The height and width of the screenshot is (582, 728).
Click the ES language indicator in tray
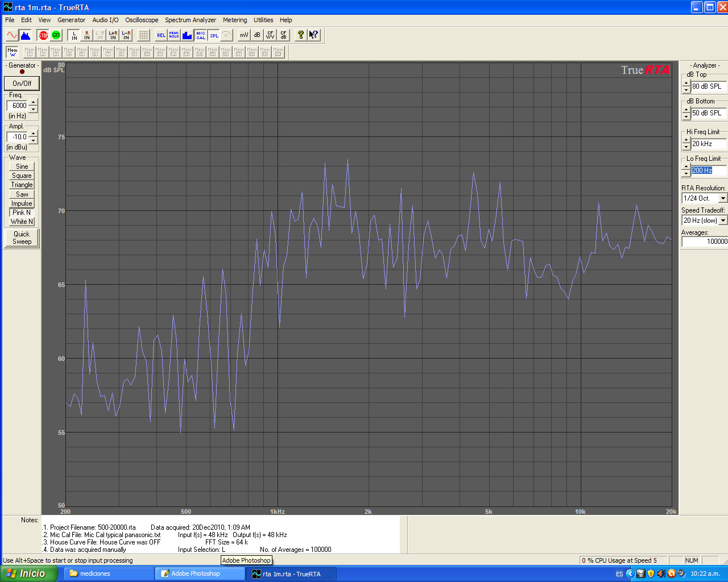(x=619, y=574)
